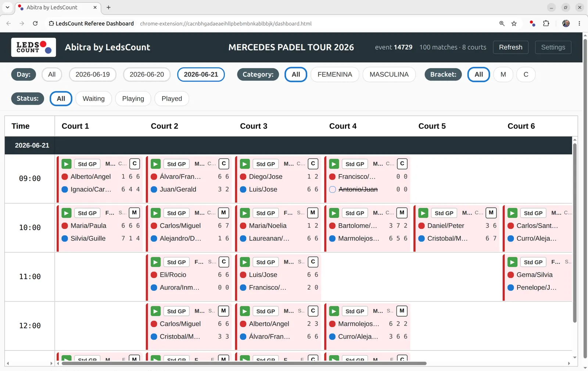Click Std GP label on Alberto/Angel 09:00 card
Image resolution: width=588 pixels, height=371 pixels.
(x=87, y=164)
